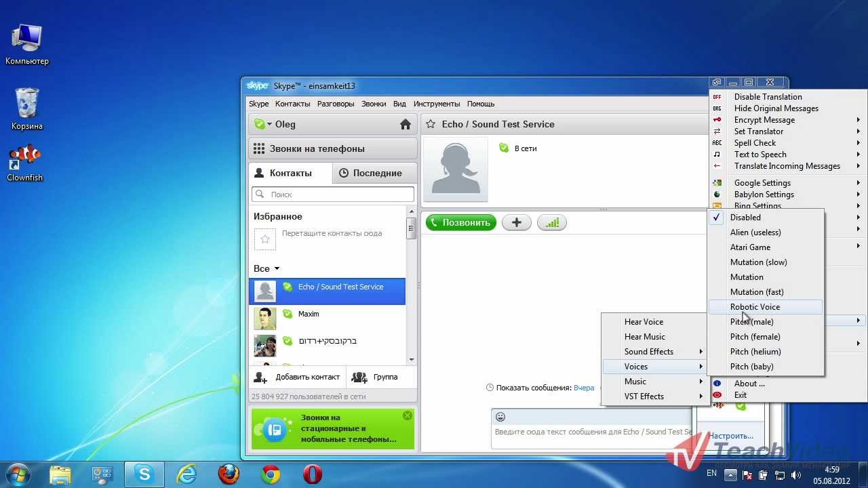Click the Настроить... link
This screenshot has width=868, height=488.
click(x=730, y=436)
